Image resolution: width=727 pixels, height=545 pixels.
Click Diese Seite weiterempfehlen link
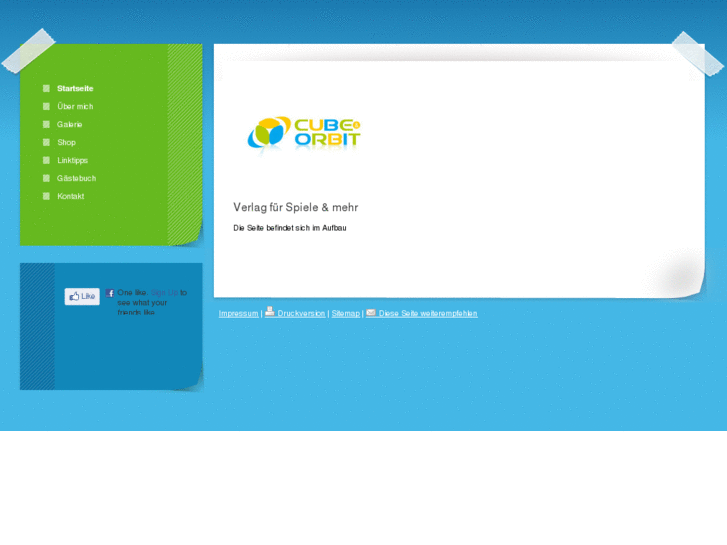[428, 314]
